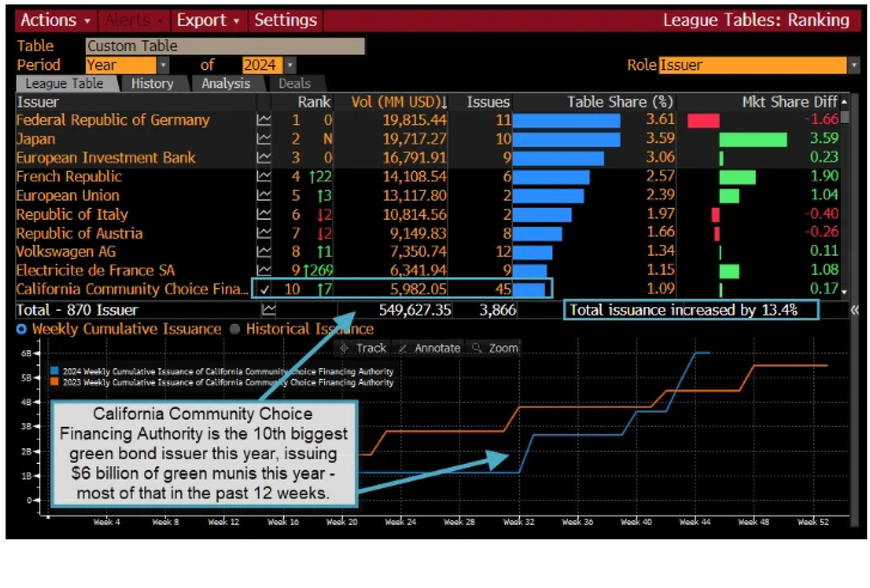Screen dimensions: 870x588
Task: Click rank change ↑269 for Electricite de France
Action: [x=318, y=270]
